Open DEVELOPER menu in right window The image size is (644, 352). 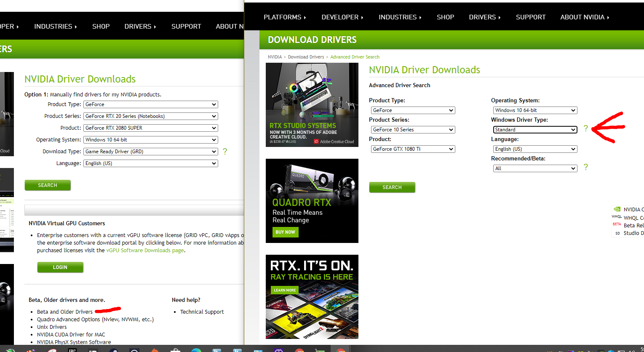[x=342, y=17]
